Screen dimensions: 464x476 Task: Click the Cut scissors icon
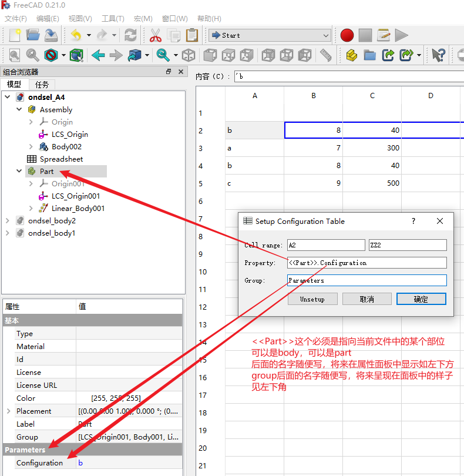tap(156, 35)
